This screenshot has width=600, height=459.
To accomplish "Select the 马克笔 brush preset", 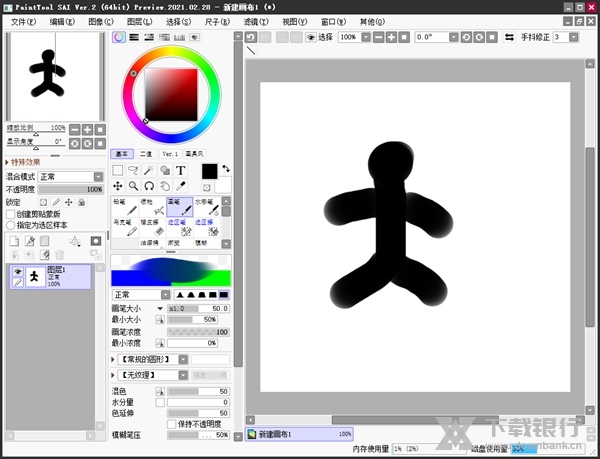I will click(x=122, y=226).
